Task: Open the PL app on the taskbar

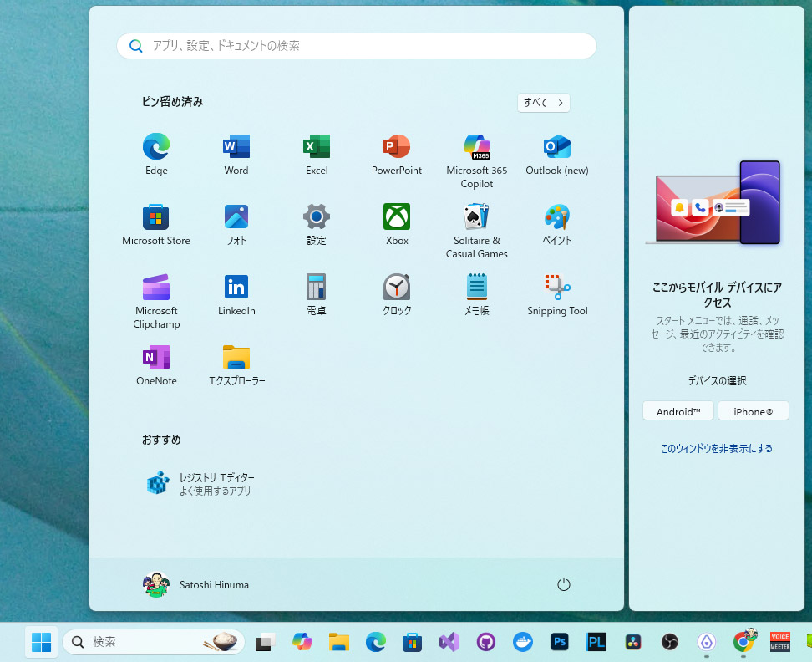Action: [x=596, y=642]
